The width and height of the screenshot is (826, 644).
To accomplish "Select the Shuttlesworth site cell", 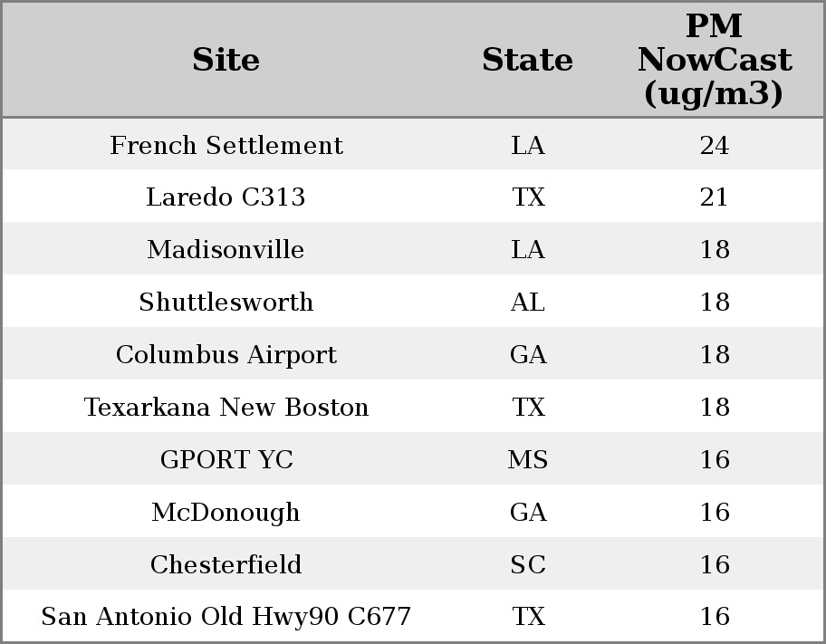I will [x=226, y=302].
